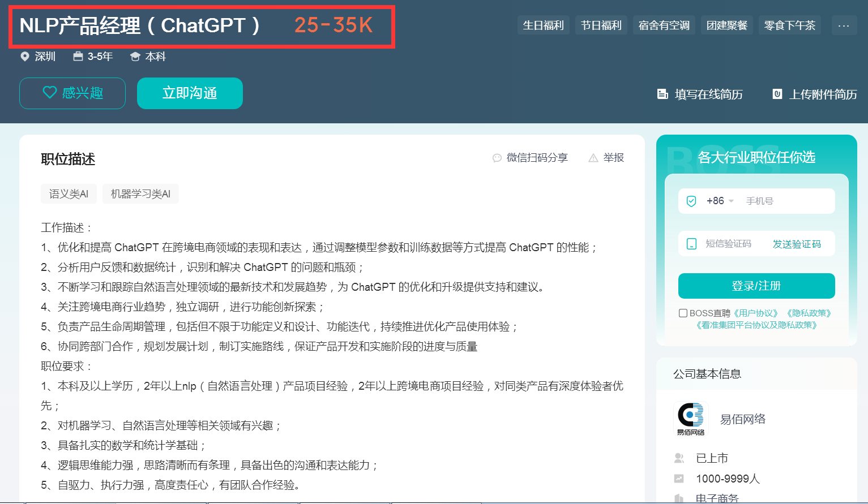Click the attachment icon beside 上传附件简历
Viewport: 868px width, 504px height.
(777, 94)
